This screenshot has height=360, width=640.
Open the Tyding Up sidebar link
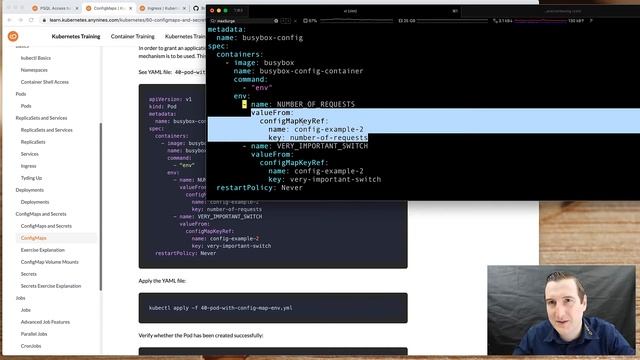pos(31,178)
